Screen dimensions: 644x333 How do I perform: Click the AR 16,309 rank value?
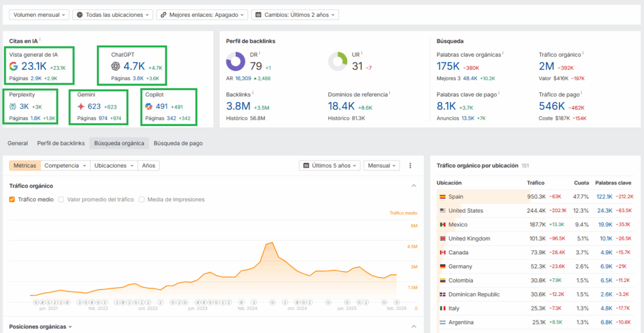pos(243,78)
